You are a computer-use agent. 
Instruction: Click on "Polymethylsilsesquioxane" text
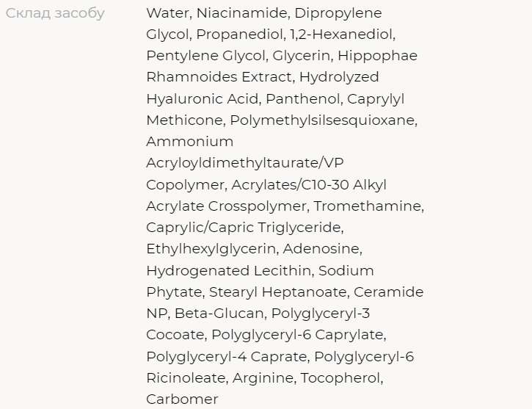322,120
